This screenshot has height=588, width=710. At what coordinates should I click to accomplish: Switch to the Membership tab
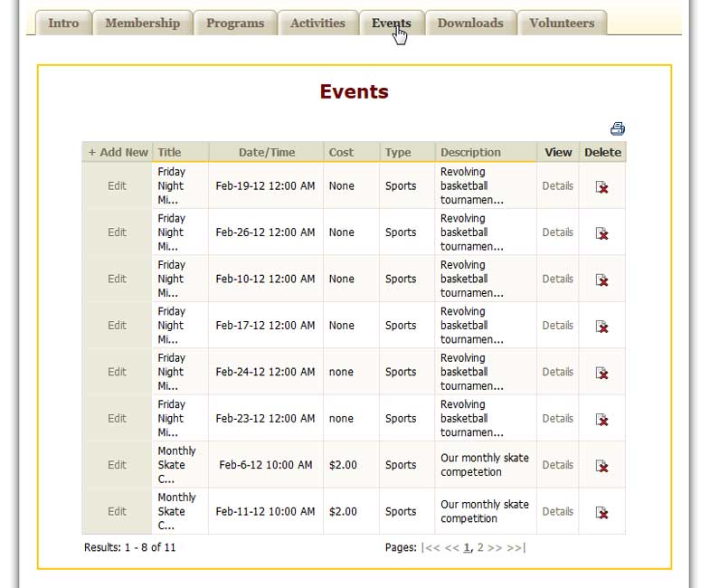(142, 24)
